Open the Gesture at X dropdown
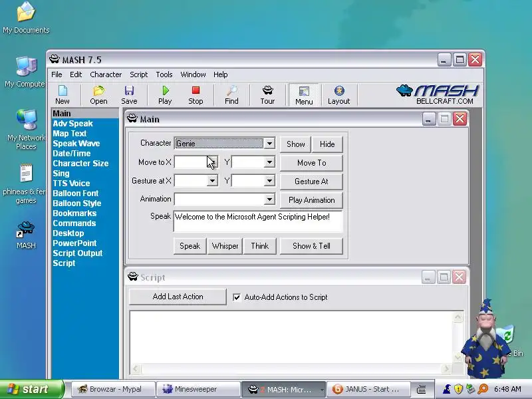 click(212, 181)
